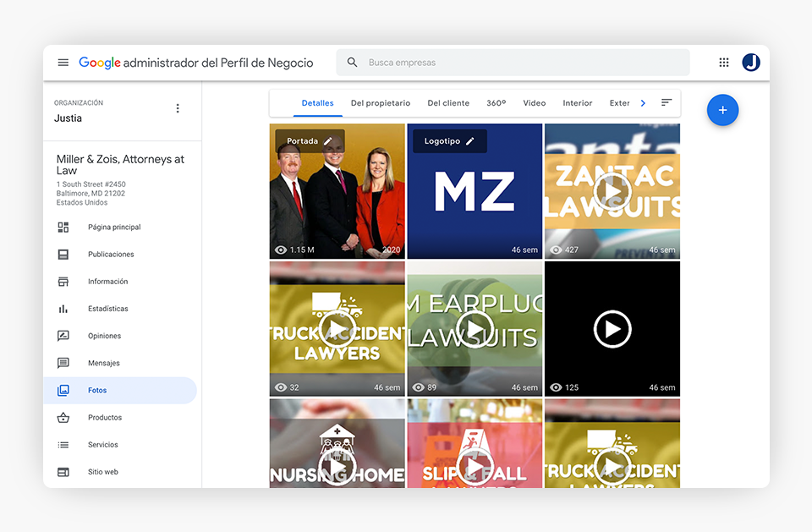Open the Video tab
812x532 pixels.
(x=535, y=103)
